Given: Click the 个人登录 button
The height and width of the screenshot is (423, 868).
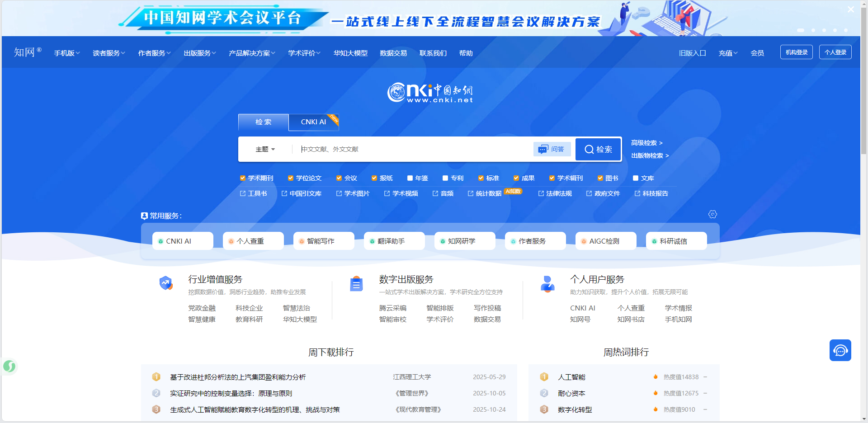Looking at the screenshot, I should point(835,52).
